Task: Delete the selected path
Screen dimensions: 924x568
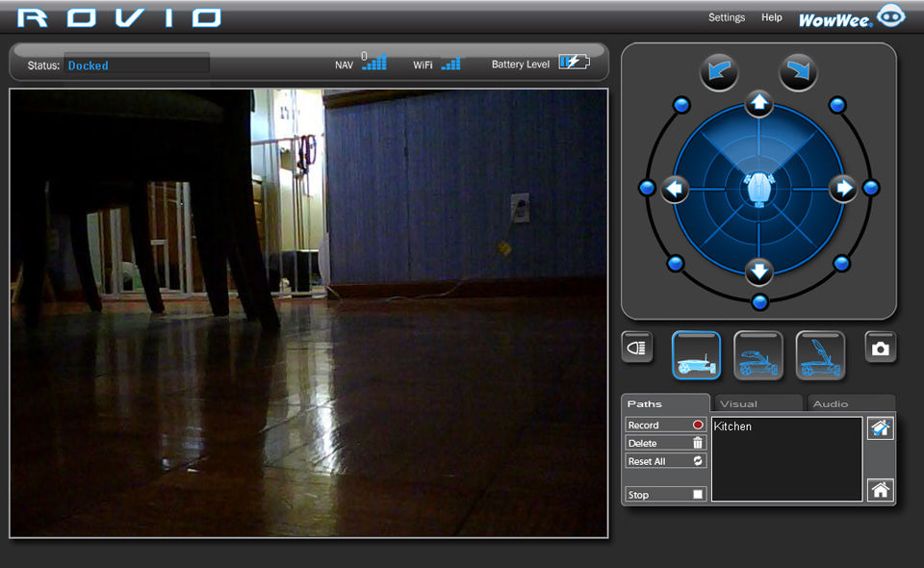Action: coord(665,443)
